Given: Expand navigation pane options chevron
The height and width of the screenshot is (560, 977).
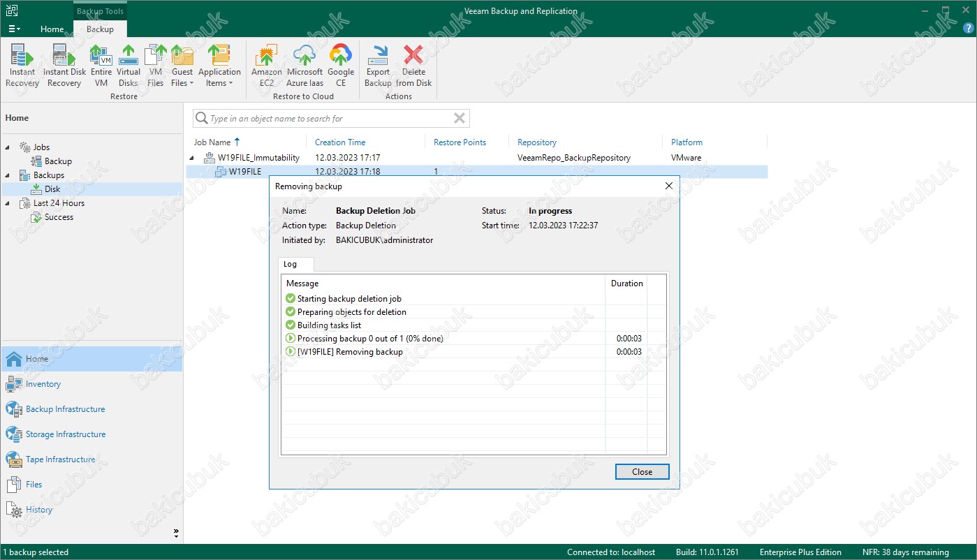Looking at the screenshot, I should (x=176, y=533).
